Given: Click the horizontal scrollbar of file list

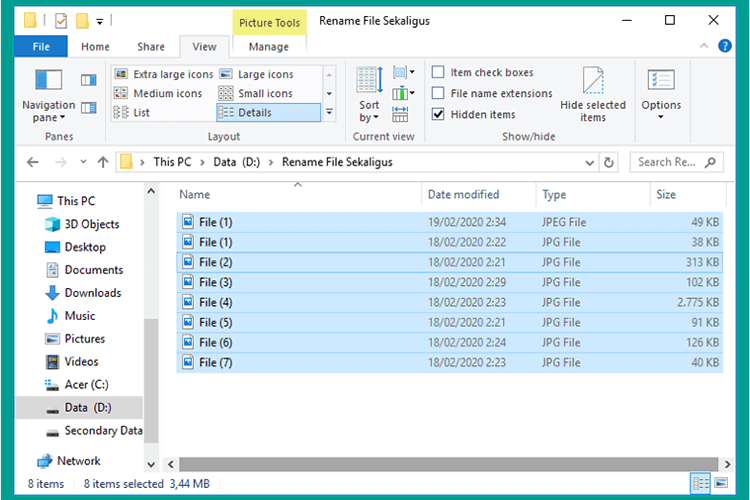Looking at the screenshot, I should point(448,464).
